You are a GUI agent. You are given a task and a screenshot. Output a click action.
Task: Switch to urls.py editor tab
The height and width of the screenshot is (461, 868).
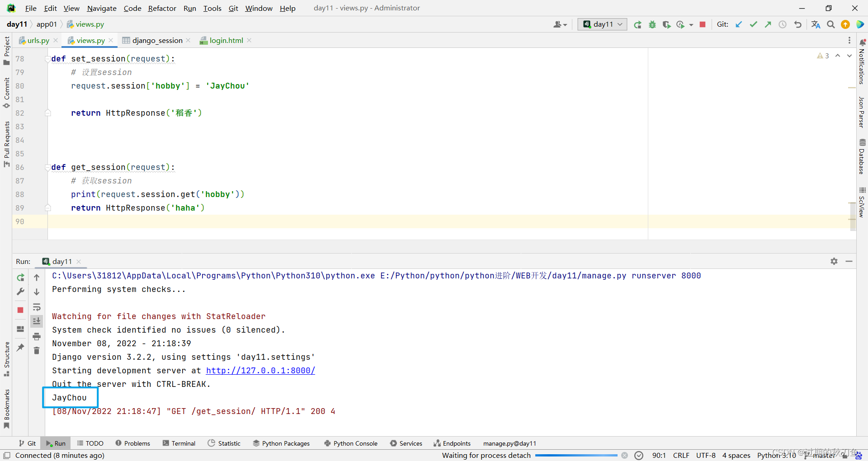tap(38, 41)
